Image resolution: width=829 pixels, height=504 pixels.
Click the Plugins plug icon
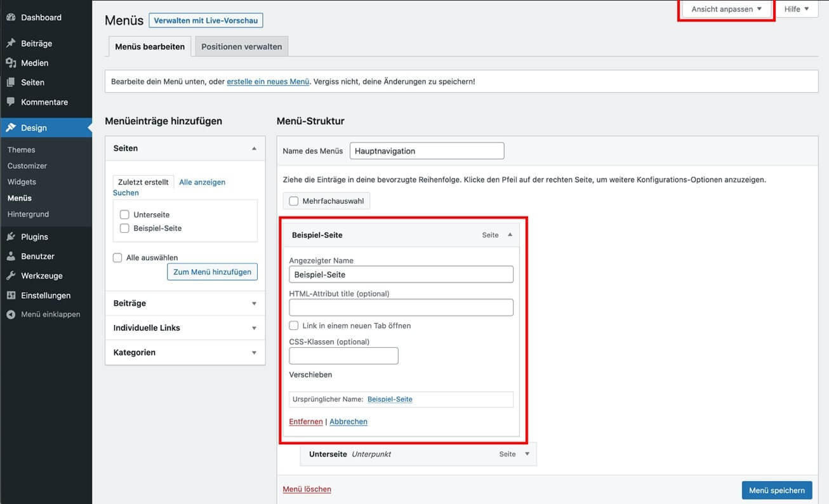pyautogui.click(x=11, y=237)
